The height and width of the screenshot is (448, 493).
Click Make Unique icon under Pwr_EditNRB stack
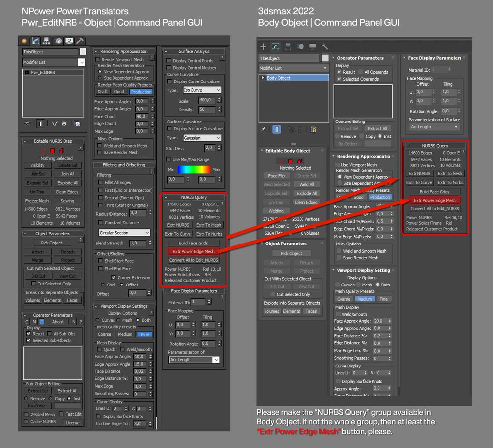(54, 123)
